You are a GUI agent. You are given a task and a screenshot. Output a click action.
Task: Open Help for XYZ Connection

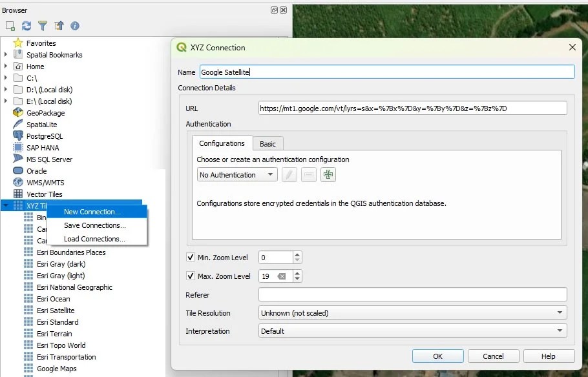[x=549, y=356]
